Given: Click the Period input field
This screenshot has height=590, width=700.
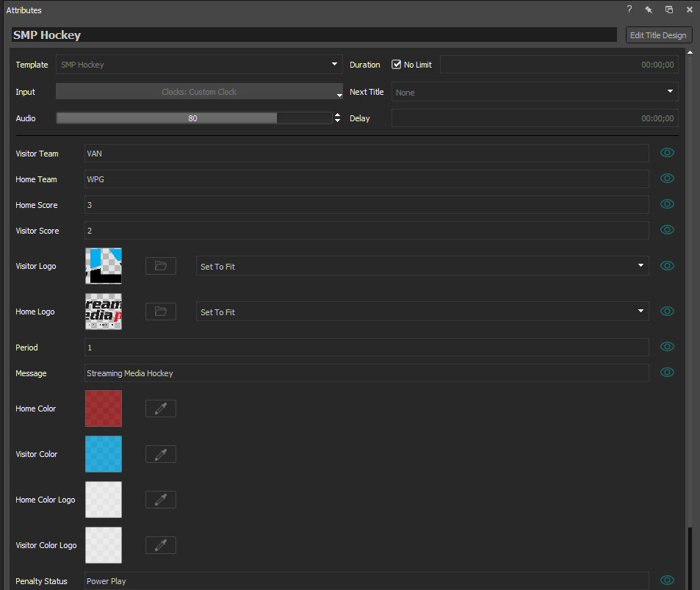Looking at the screenshot, I should (x=367, y=347).
